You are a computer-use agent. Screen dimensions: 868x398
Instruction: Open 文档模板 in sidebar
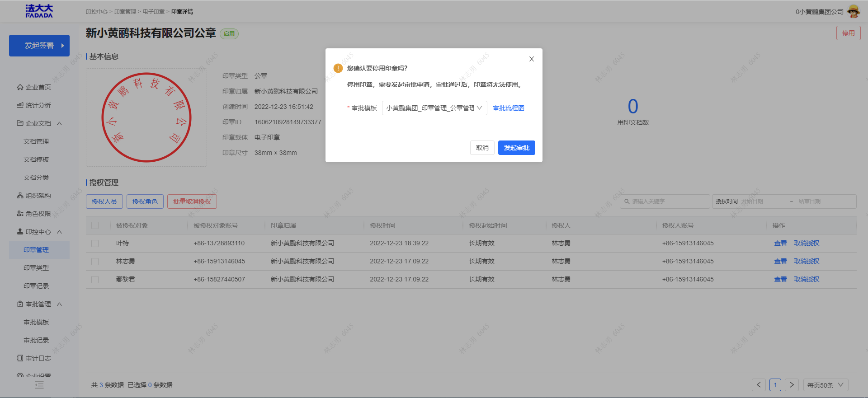point(36,159)
